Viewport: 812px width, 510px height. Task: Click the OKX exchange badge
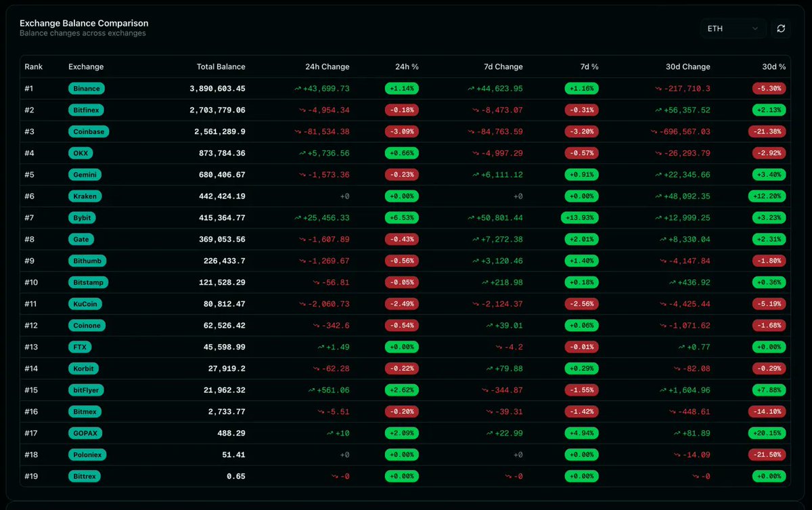[x=81, y=153]
